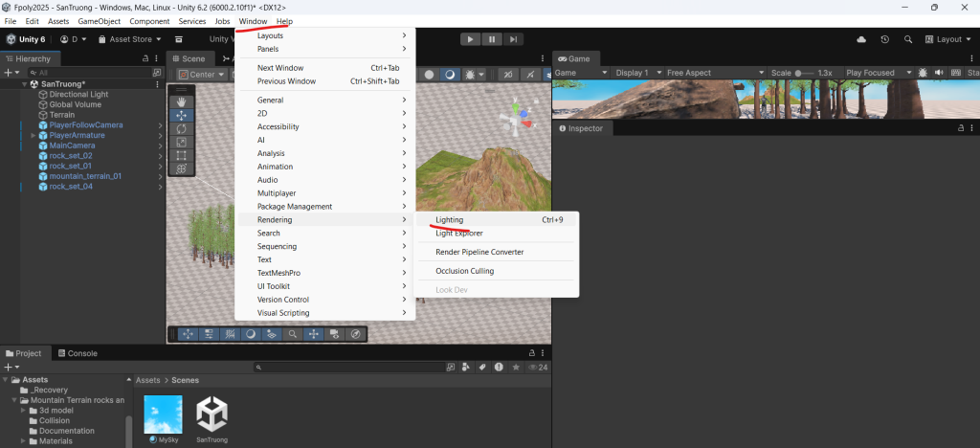The width and height of the screenshot is (980, 448).
Task: Toggle the Hierarchy panel lock icon
Action: 145,58
